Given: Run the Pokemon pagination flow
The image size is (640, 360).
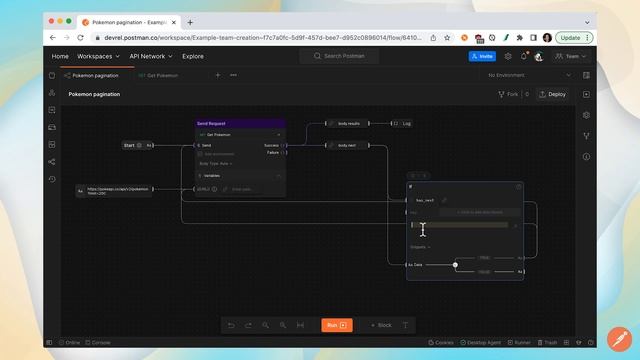Looking at the screenshot, I should click(x=337, y=325).
